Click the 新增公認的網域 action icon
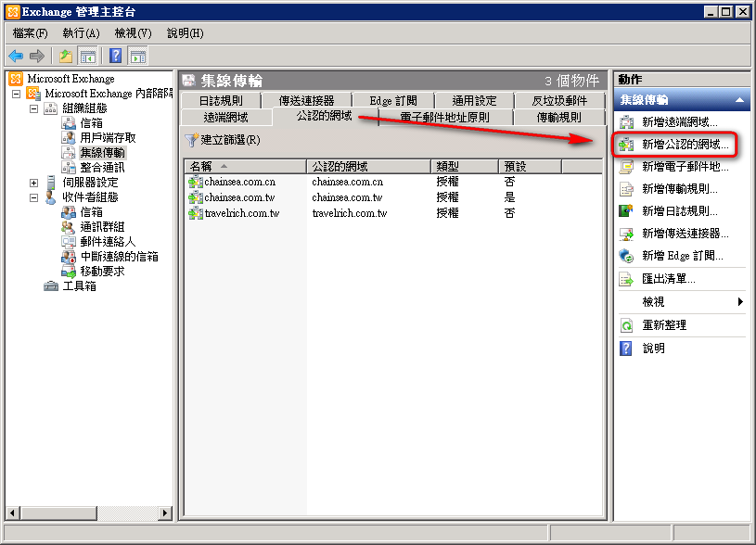The width and height of the screenshot is (756, 545). 626,144
